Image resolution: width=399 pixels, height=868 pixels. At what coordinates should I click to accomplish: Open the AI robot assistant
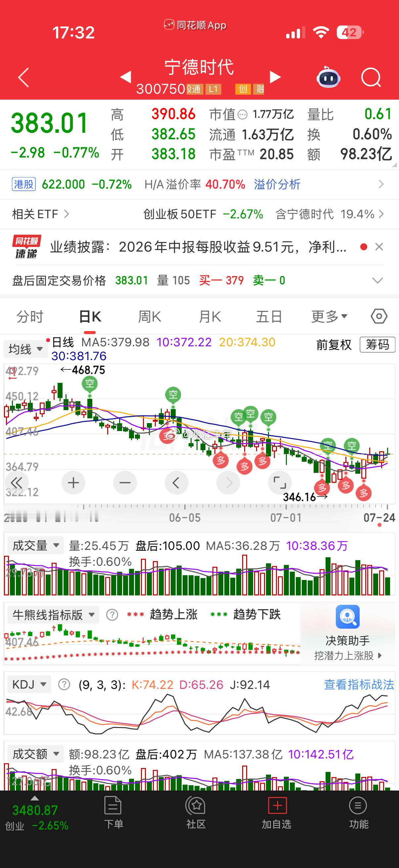(328, 77)
